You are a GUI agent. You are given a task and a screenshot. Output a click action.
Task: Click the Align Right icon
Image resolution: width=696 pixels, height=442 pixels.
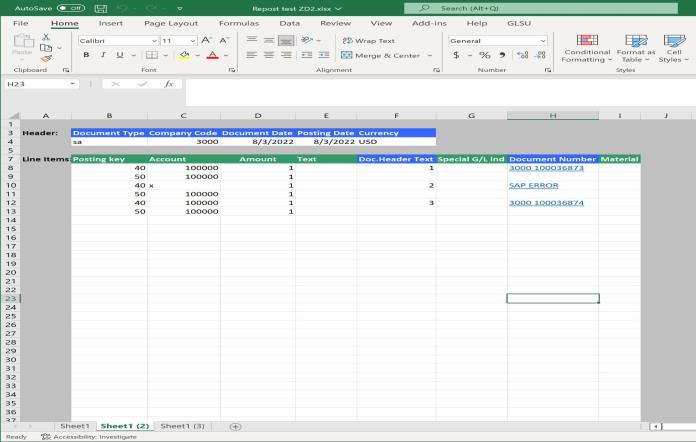286,55
